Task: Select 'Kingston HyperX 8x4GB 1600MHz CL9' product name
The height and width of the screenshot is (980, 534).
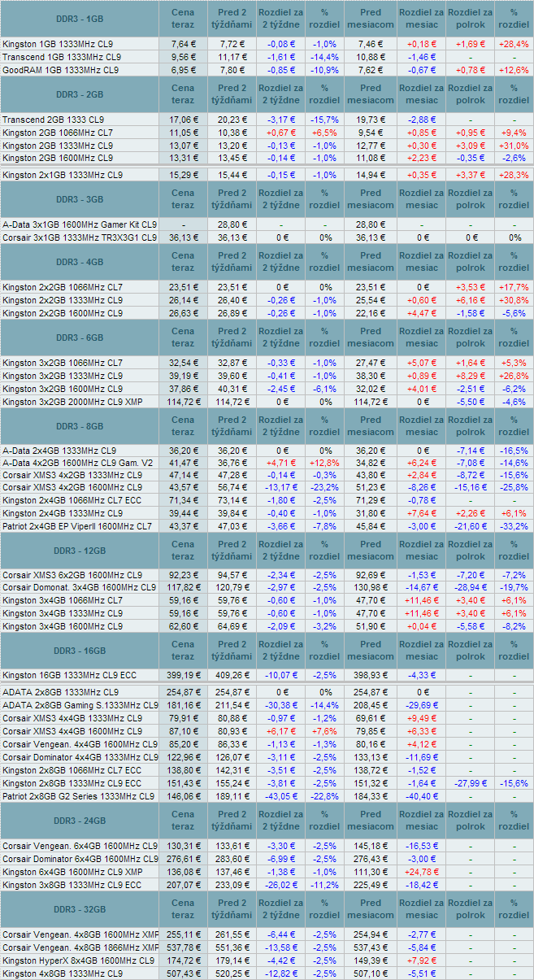Action: tap(79, 960)
